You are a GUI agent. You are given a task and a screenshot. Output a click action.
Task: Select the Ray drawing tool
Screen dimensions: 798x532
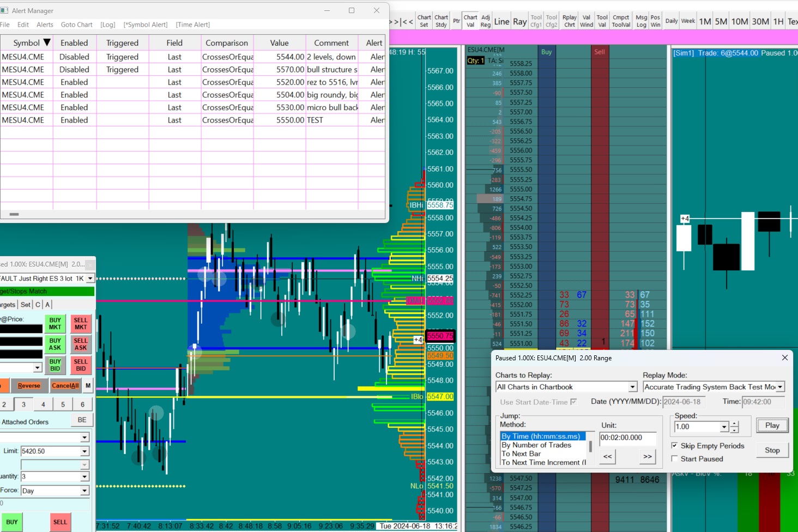(519, 21)
